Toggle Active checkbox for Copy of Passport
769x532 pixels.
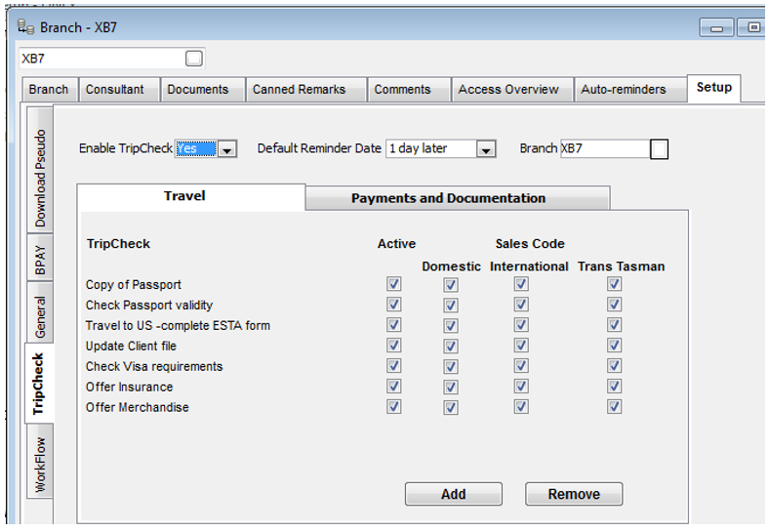click(394, 284)
